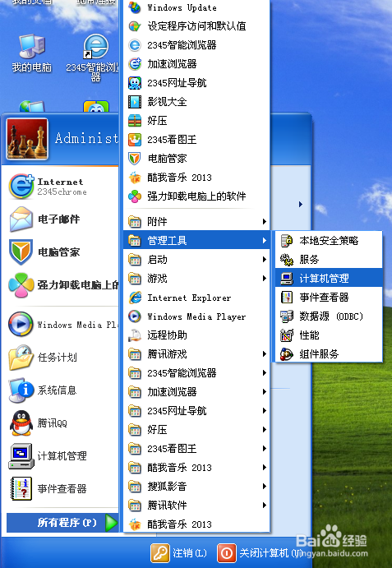The image size is (392, 568).
Task: Open 数据源 (ODBC) icon
Action: coord(287,316)
